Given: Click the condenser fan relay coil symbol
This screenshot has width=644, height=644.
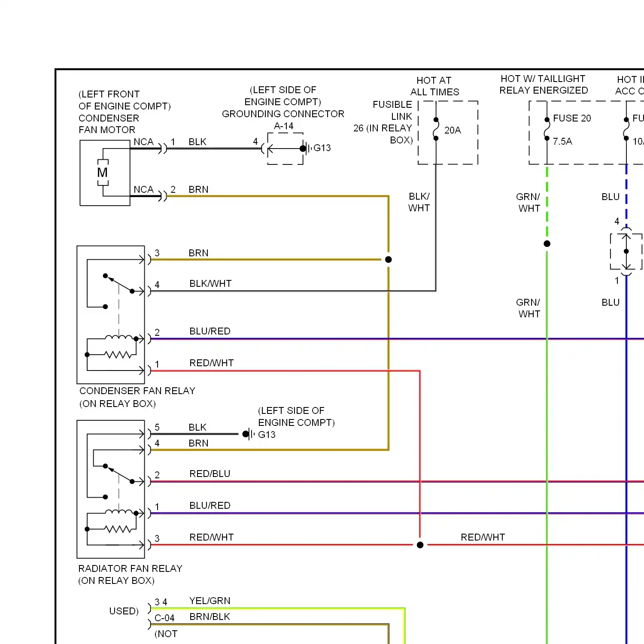Looking at the screenshot, I should tap(119, 338).
